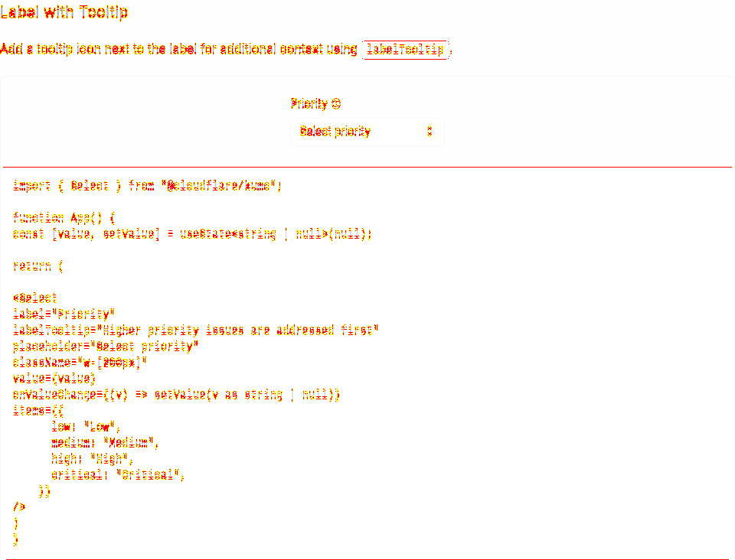This screenshot has height=560, width=735.
Task: Click the placeholder prop code line
Action: coord(106,347)
